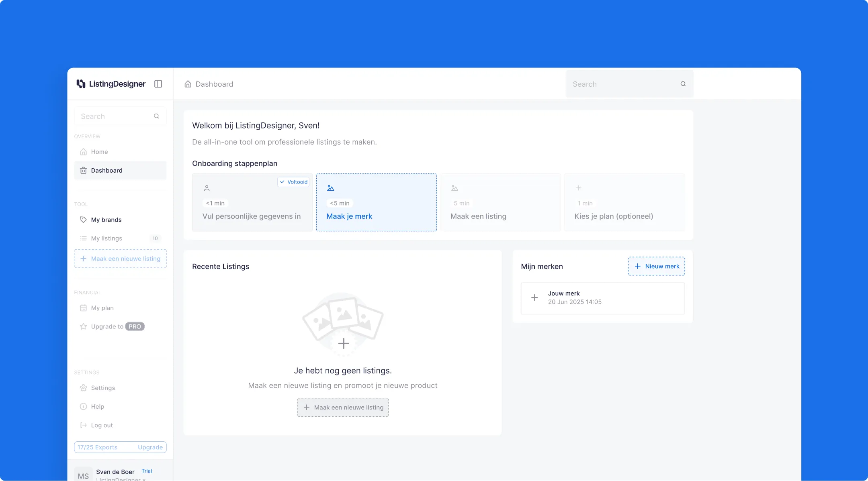Go to My listings
Image resolution: width=868 pixels, height=481 pixels.
click(x=120, y=238)
